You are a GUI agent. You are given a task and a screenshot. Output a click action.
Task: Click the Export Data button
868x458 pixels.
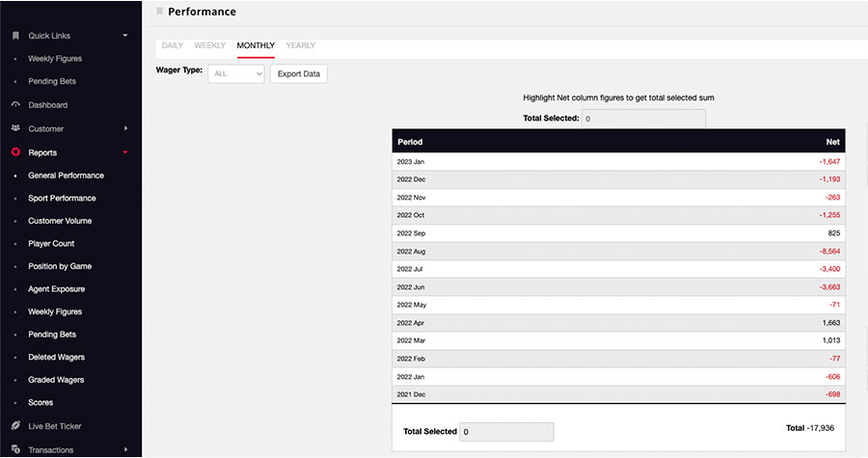click(x=299, y=73)
